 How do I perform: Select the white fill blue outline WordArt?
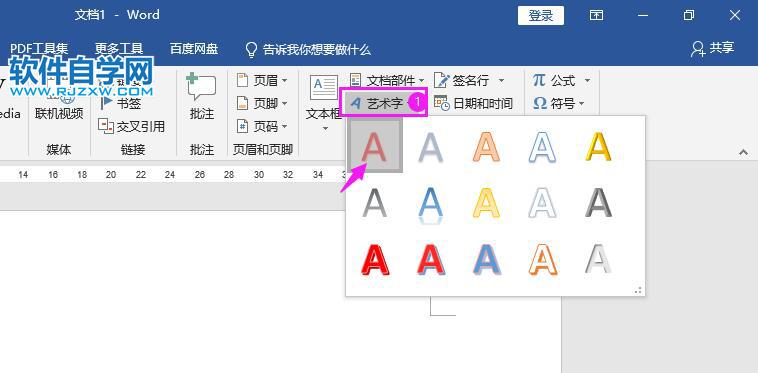click(542, 146)
